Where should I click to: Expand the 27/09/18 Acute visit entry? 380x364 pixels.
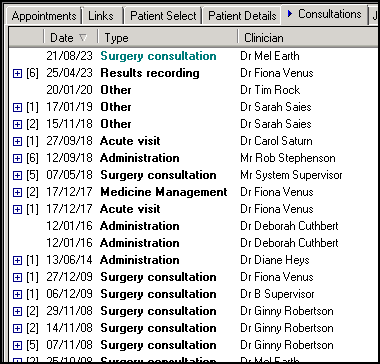[x=17, y=141]
